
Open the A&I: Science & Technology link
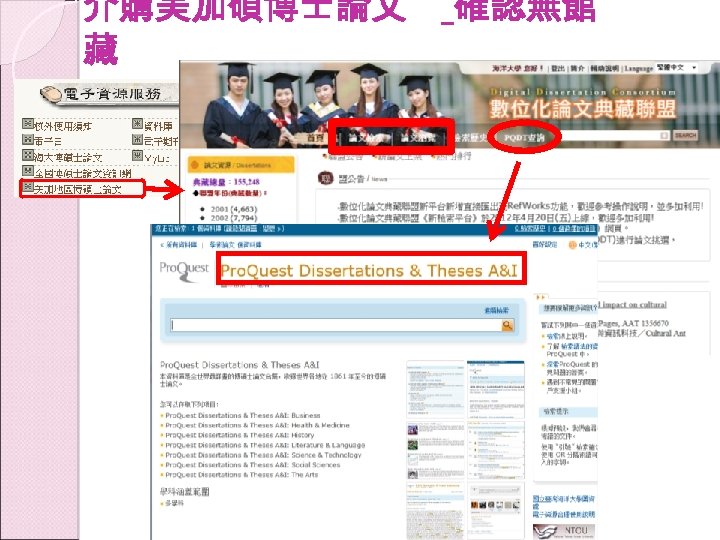[263, 455]
